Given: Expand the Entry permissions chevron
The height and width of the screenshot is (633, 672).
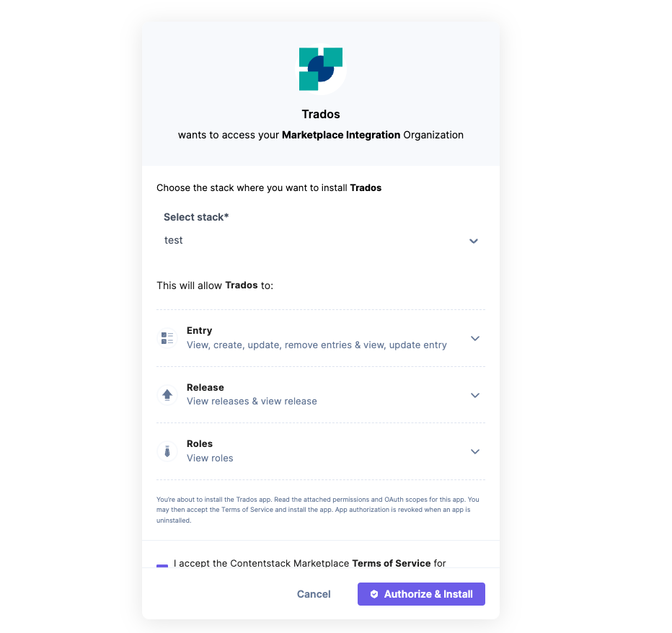Looking at the screenshot, I should (x=475, y=338).
